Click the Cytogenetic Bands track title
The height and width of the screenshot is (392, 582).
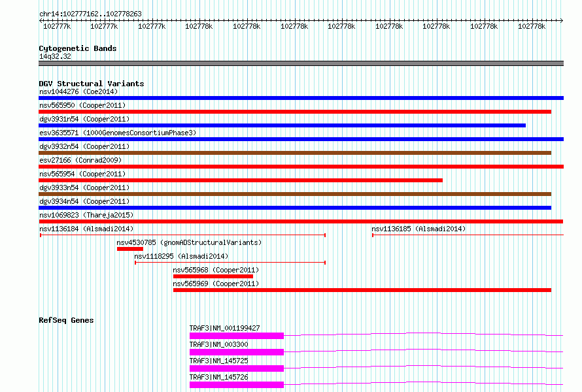[78, 48]
